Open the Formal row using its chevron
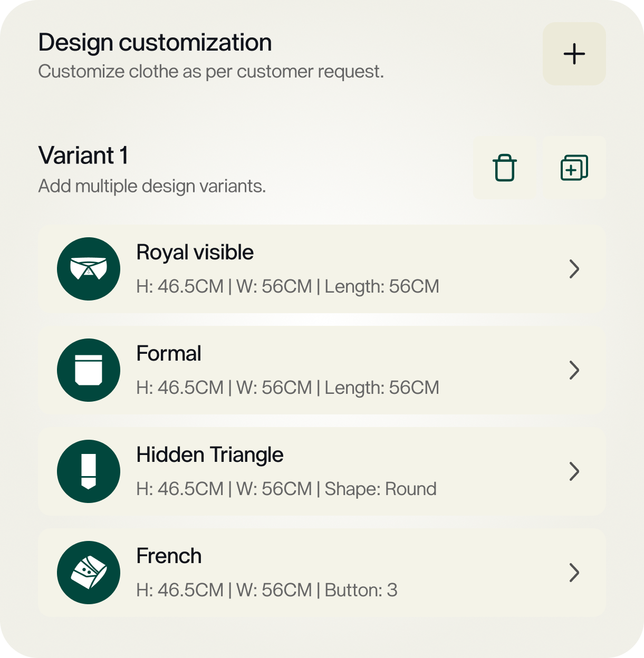The image size is (644, 658). click(574, 370)
